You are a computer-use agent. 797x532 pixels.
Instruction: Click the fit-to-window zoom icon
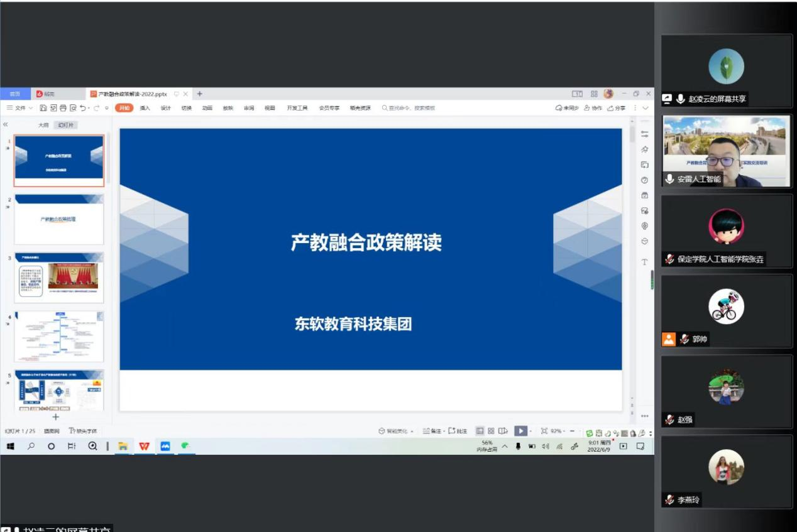(x=544, y=431)
